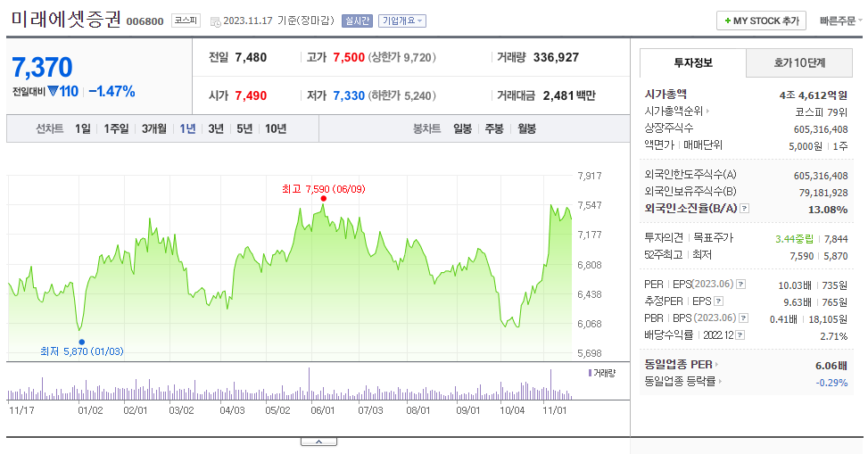Click the 전일 value 7,480
This screenshot has height=454, width=868.
[251, 57]
